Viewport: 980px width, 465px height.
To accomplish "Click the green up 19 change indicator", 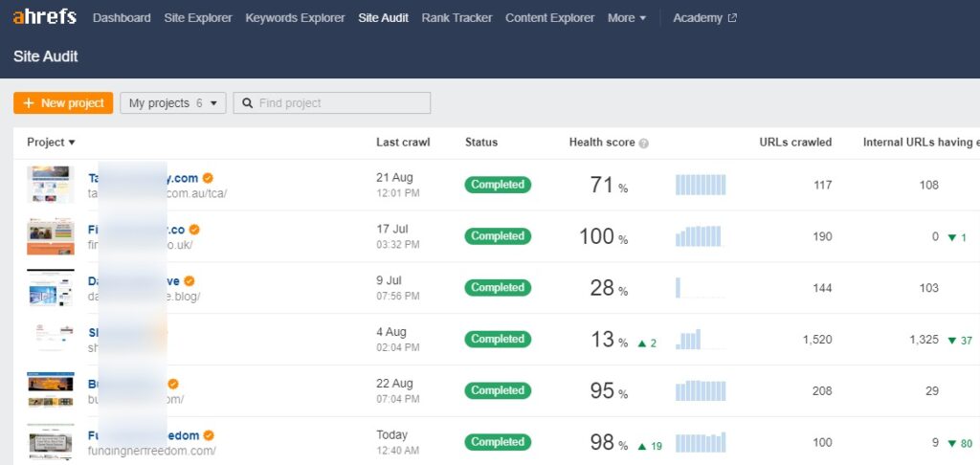I will (650, 446).
